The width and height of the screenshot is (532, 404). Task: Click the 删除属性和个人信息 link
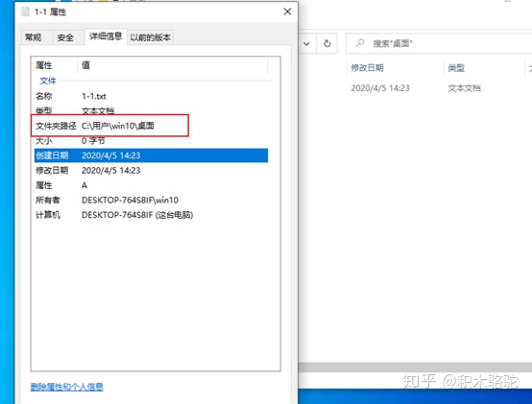point(66,387)
